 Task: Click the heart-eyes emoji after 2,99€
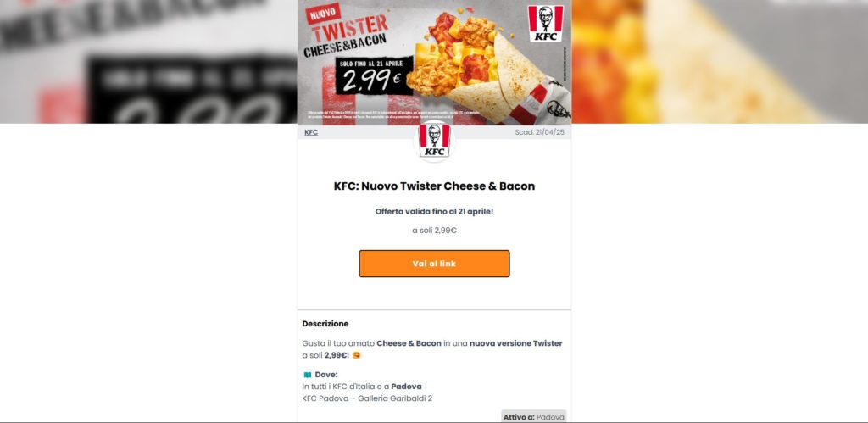pyautogui.click(x=357, y=355)
